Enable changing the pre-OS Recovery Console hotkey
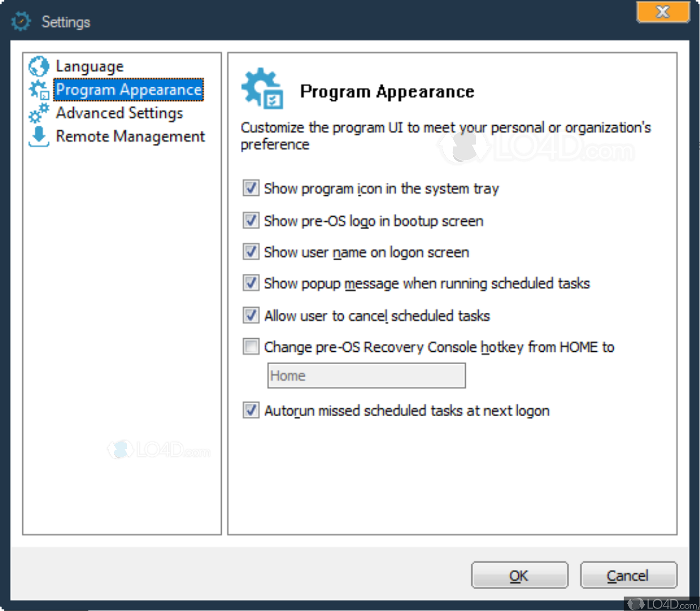 coord(251,347)
